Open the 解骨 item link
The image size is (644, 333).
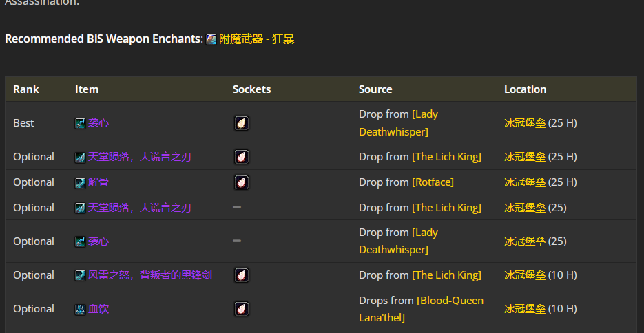tap(98, 182)
